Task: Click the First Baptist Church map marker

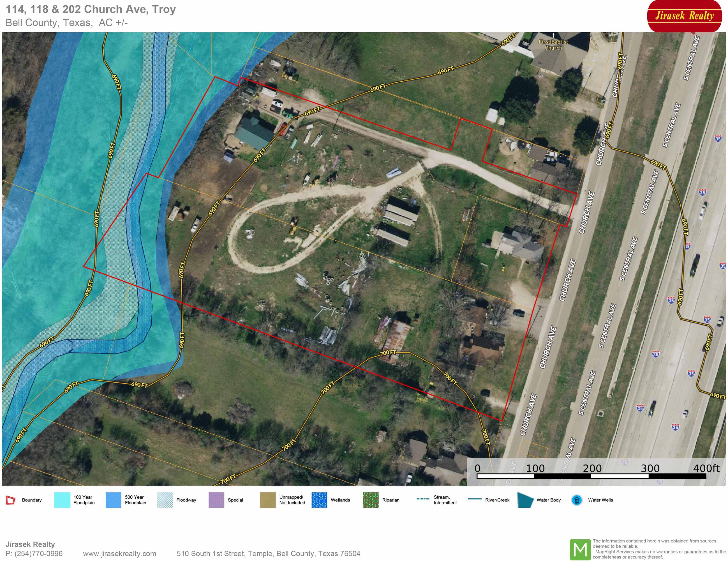Action: [553, 36]
